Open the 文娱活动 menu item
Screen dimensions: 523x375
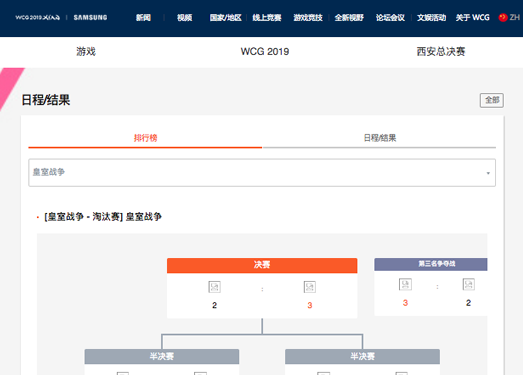coord(431,18)
